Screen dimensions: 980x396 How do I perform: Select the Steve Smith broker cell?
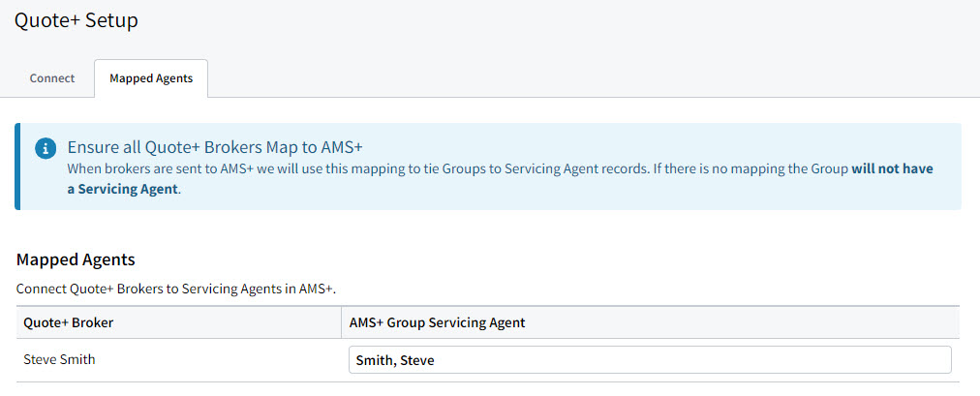[x=179, y=360]
